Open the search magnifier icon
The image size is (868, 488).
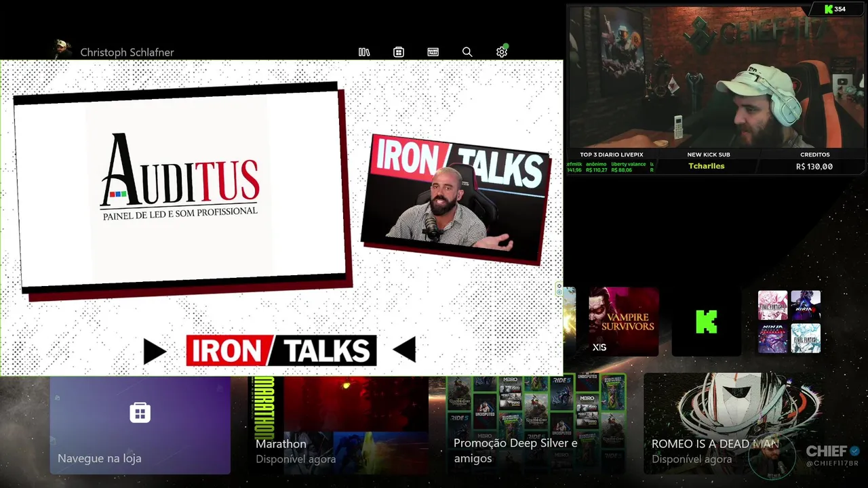(x=467, y=52)
